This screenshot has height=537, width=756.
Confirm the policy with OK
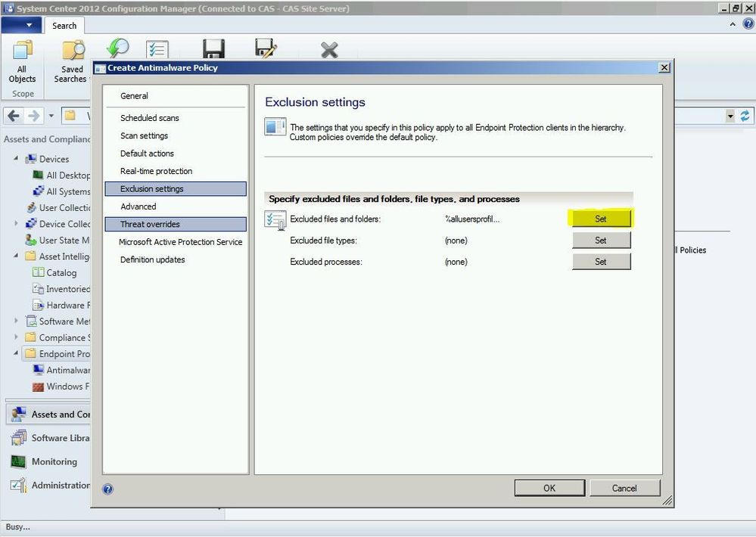tap(549, 488)
